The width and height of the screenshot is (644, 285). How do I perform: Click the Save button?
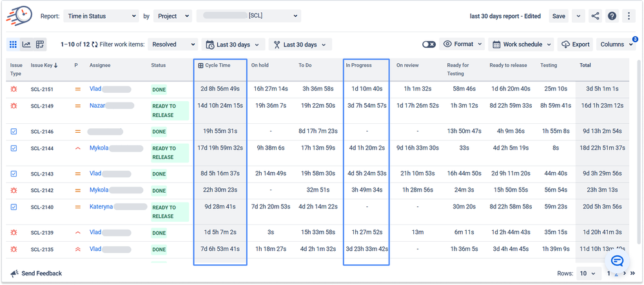click(x=558, y=16)
